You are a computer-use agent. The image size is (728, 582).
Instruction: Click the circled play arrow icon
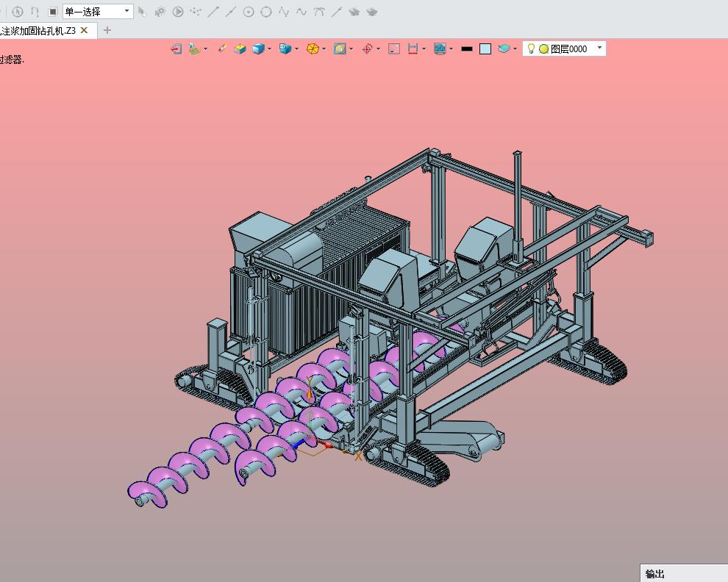(178, 12)
